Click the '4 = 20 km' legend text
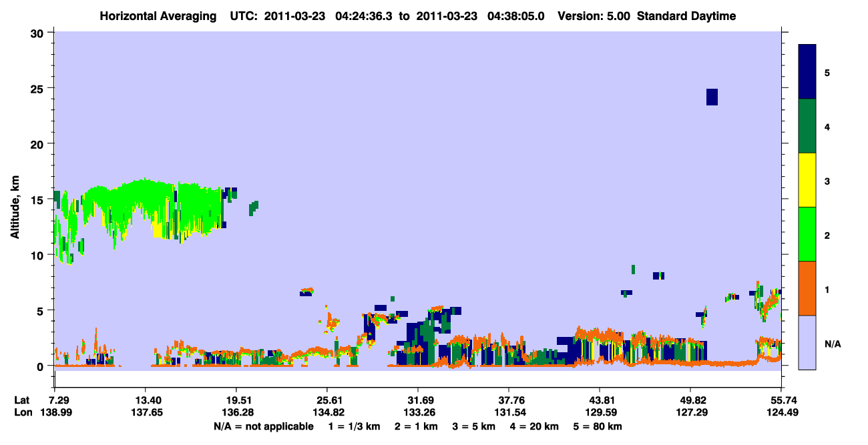This screenshot has width=868, height=445. click(x=533, y=426)
